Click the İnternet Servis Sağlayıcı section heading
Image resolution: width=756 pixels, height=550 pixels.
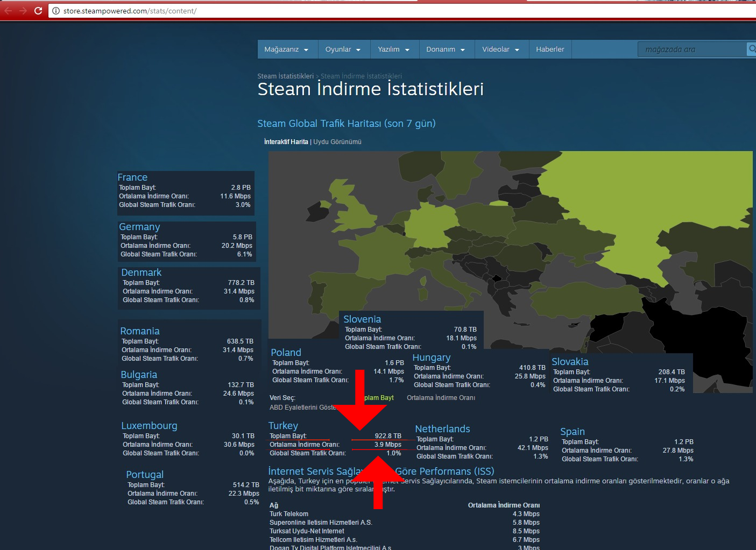coord(381,472)
